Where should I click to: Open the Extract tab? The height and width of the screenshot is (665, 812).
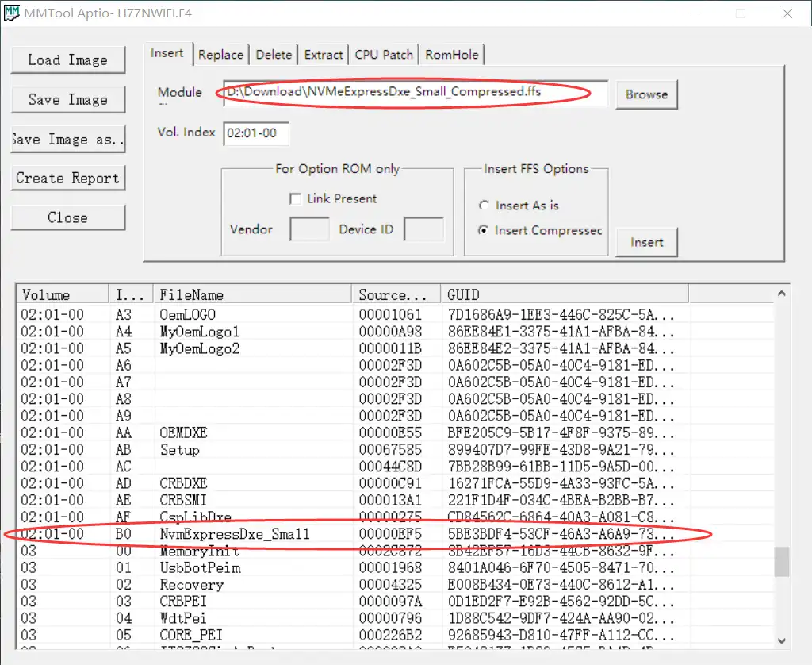pyautogui.click(x=324, y=55)
